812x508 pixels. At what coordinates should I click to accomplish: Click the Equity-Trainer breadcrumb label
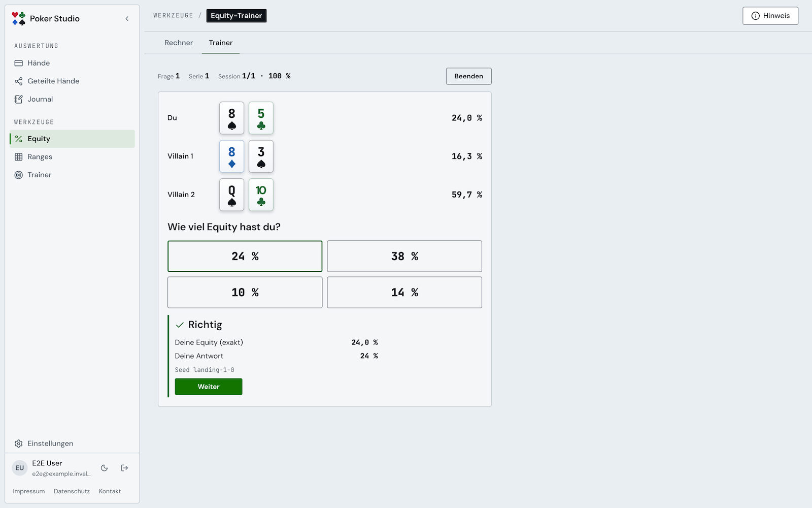(236, 16)
